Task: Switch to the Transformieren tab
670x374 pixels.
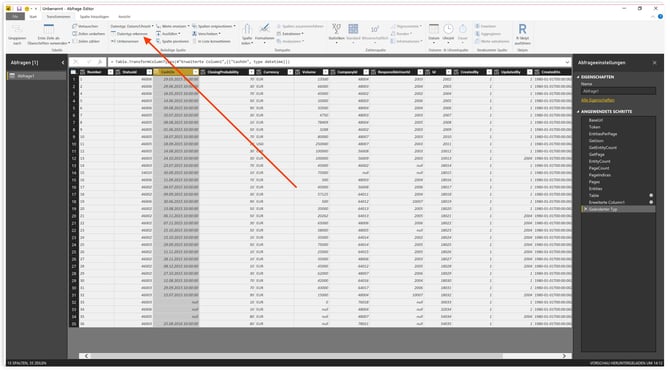Action: (58, 17)
